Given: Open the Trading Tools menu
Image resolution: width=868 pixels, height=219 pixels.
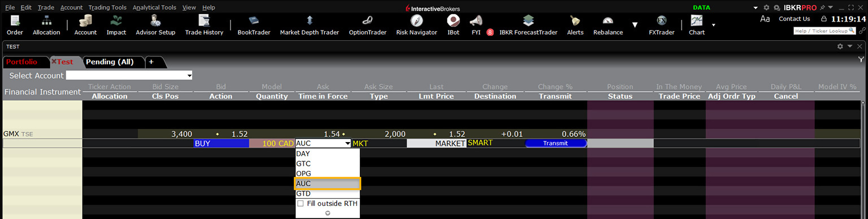Looking at the screenshot, I should point(107,7).
